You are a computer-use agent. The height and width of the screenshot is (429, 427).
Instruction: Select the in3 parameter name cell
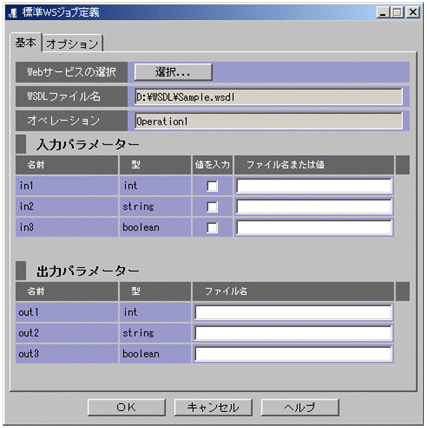(67, 227)
